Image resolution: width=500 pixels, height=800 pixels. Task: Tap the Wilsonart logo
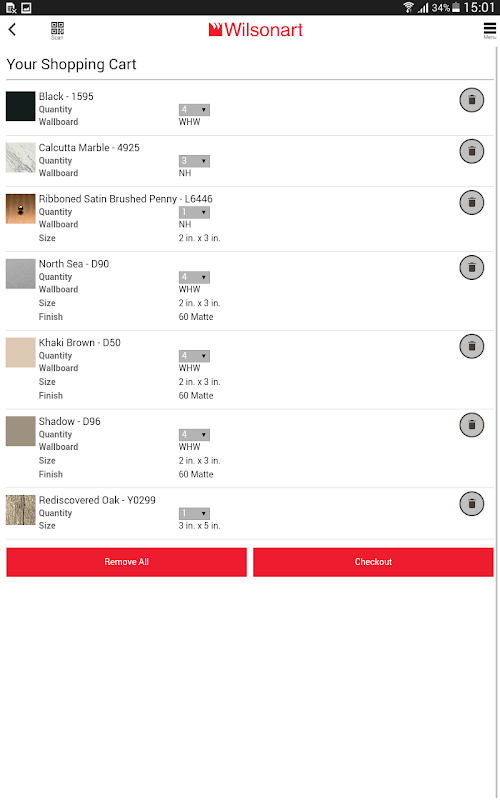point(256,30)
